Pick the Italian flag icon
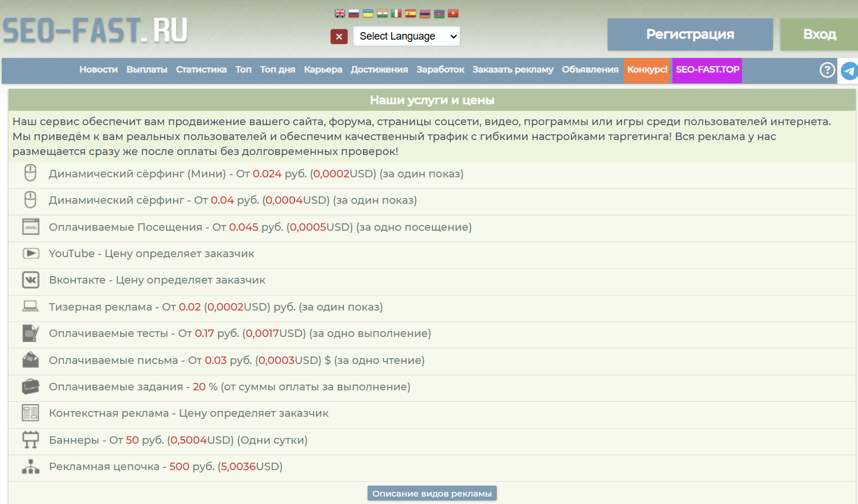This screenshot has height=504, width=858. point(396,13)
